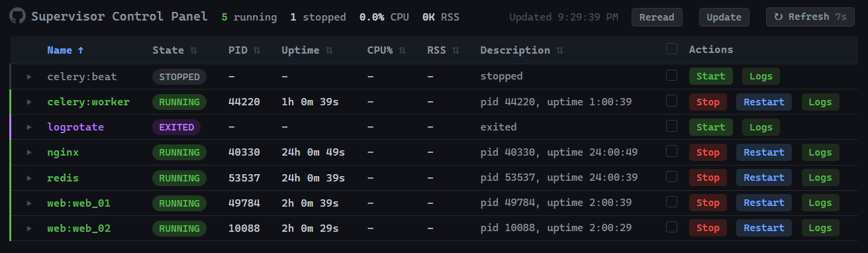This screenshot has width=868, height=253.
Task: Stop the celery:worker process
Action: pyautogui.click(x=708, y=102)
